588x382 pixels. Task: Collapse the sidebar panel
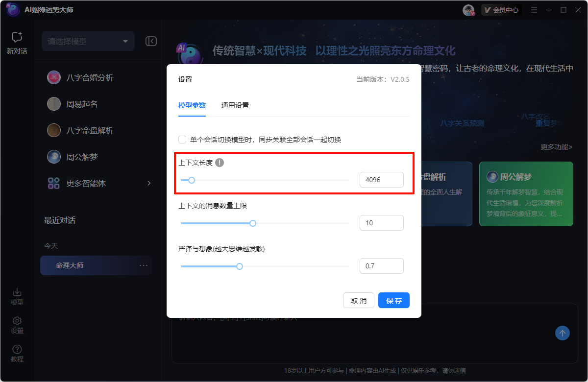tap(151, 41)
